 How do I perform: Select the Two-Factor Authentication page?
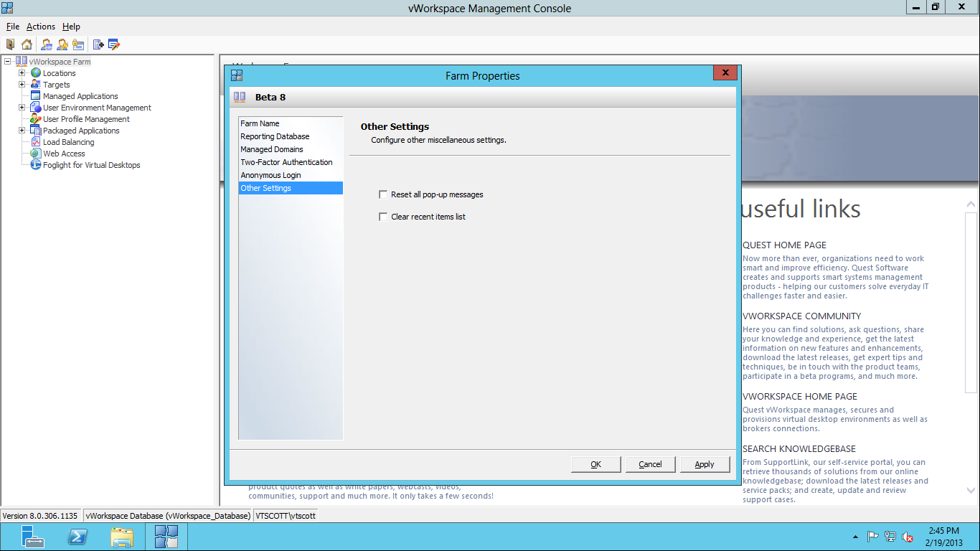(x=291, y=162)
